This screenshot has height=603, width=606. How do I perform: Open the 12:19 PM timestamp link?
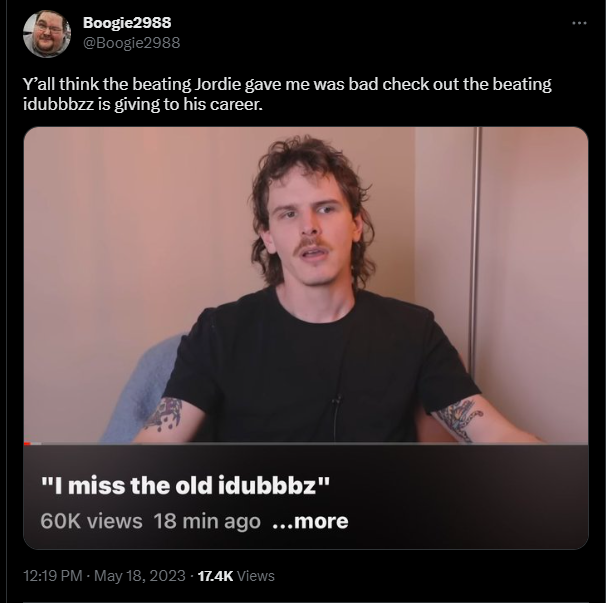tap(53, 576)
